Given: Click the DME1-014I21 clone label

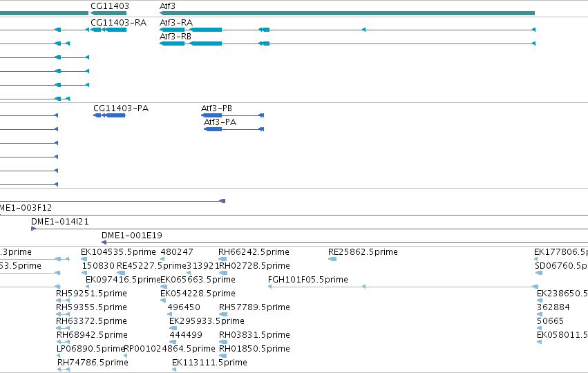Looking at the screenshot, I should tap(60, 222).
